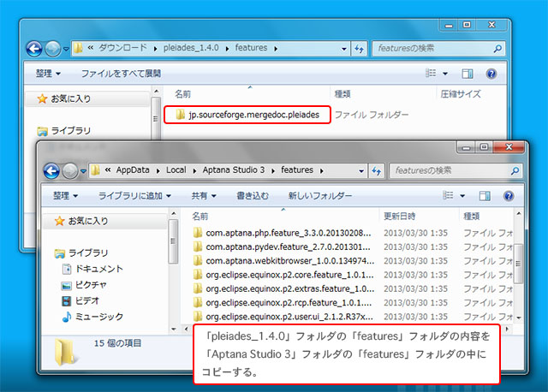Viewport: 548px width, 392px height.
Task: Click ファイルをすべて展開 button
Action: point(121,74)
